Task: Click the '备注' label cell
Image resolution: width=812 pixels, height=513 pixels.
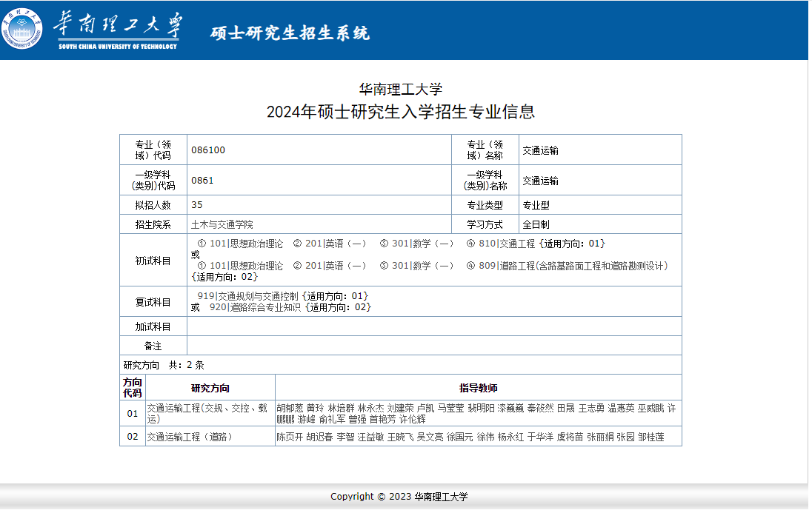Action: click(x=153, y=346)
